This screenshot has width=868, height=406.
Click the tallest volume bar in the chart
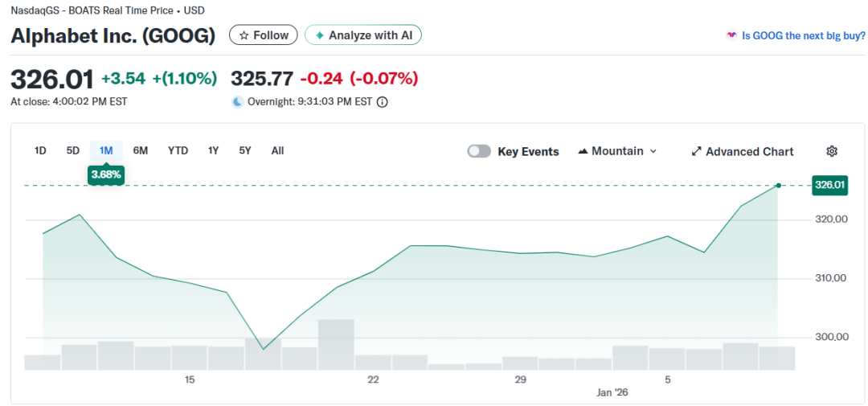(x=336, y=344)
